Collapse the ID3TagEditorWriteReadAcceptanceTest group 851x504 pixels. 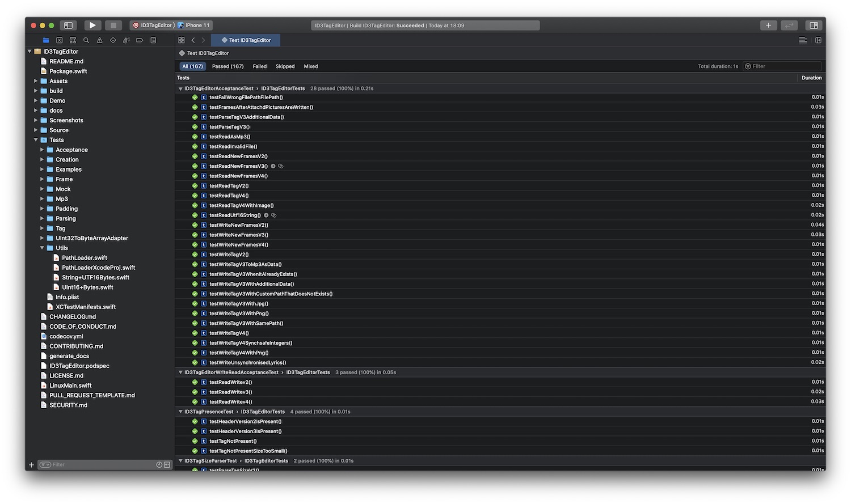coord(180,372)
